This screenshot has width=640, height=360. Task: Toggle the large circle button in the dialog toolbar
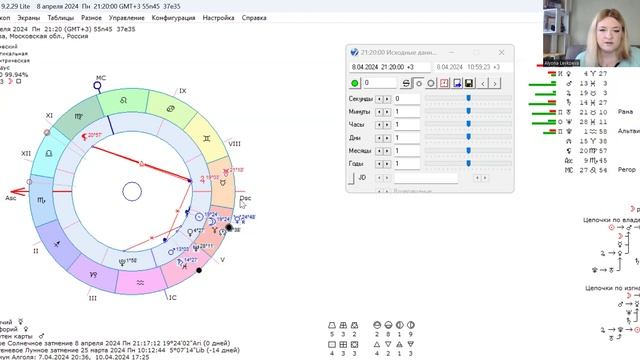(x=431, y=83)
